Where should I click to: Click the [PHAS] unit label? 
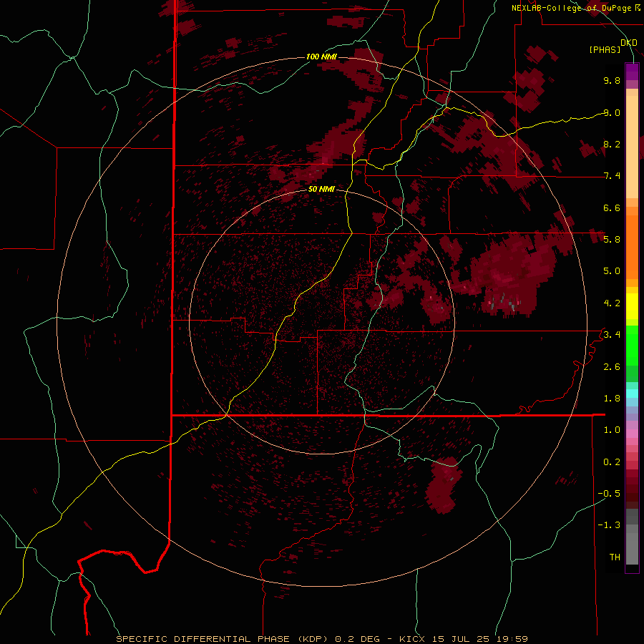(605, 50)
